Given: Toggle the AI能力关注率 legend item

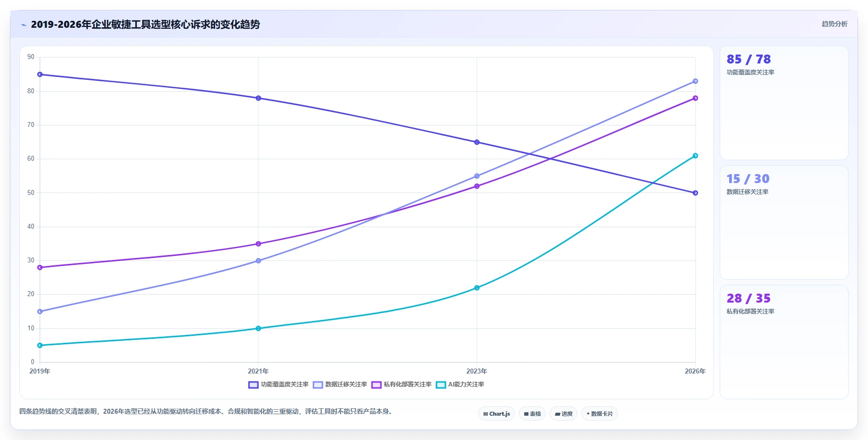Looking at the screenshot, I should tap(460, 384).
